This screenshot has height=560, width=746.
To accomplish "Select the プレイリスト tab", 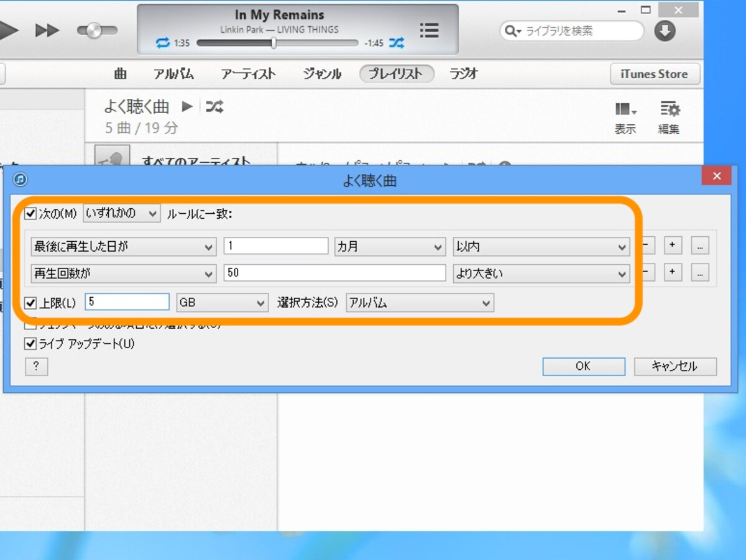I will pos(397,74).
